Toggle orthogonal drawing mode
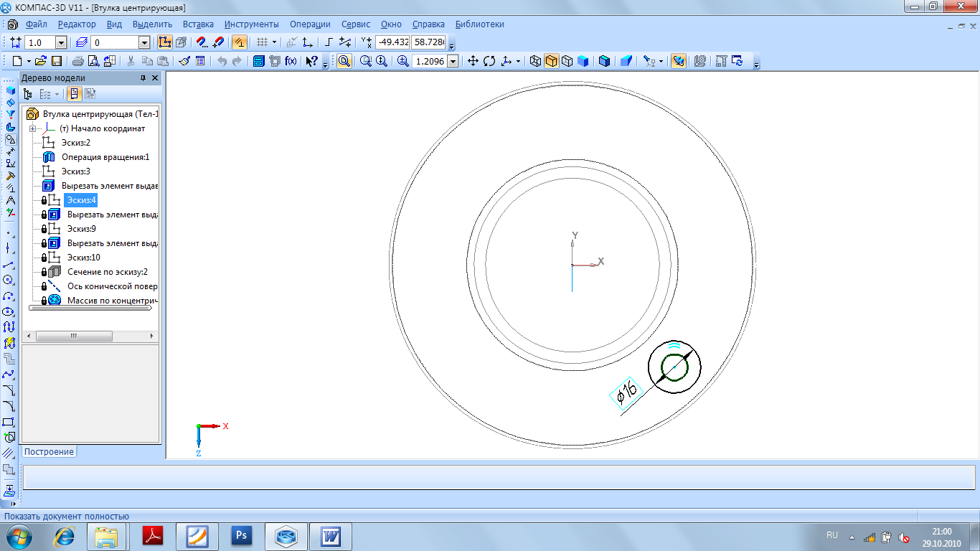 click(x=328, y=42)
